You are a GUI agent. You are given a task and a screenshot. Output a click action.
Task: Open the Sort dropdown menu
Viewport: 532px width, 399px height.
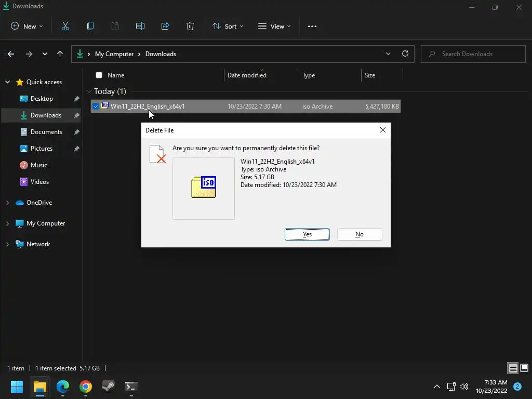click(228, 26)
